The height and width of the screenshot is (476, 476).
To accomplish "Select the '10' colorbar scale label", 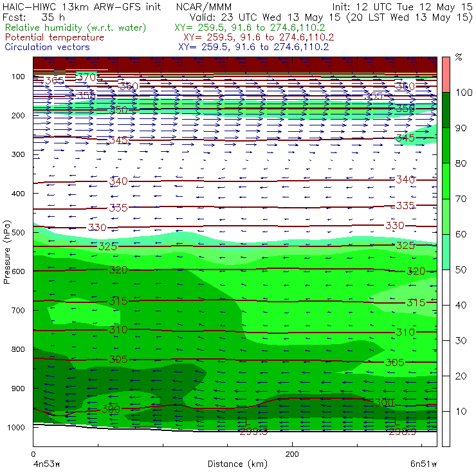I will pyautogui.click(x=461, y=411).
